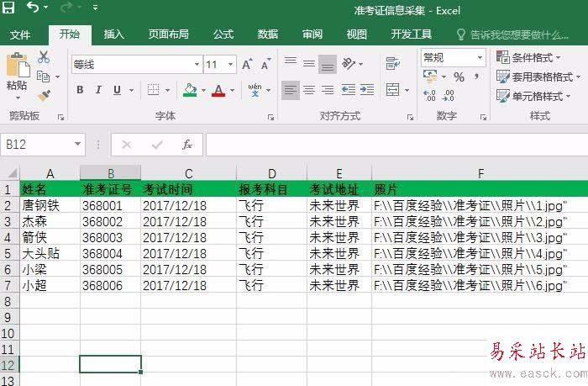The height and width of the screenshot is (386, 588).
Task: Expand the 粘贴 options arrow
Action: click(18, 98)
